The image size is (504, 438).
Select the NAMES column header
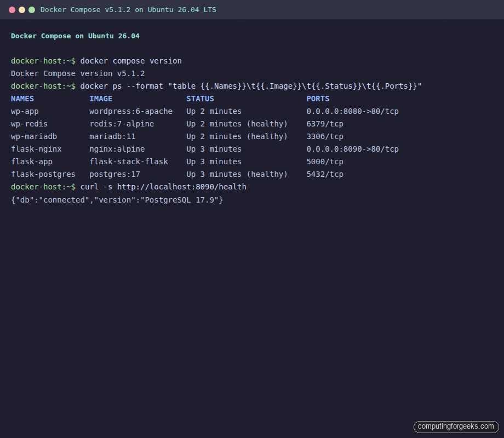click(x=22, y=99)
